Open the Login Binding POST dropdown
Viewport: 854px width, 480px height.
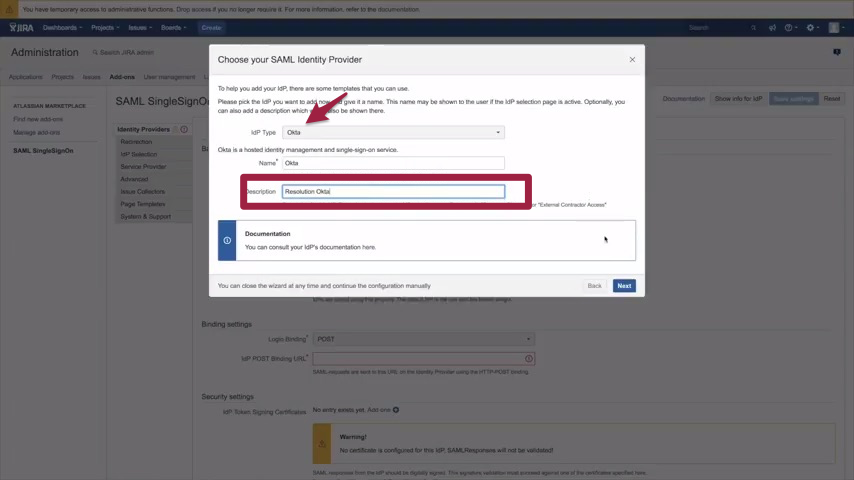click(x=423, y=339)
